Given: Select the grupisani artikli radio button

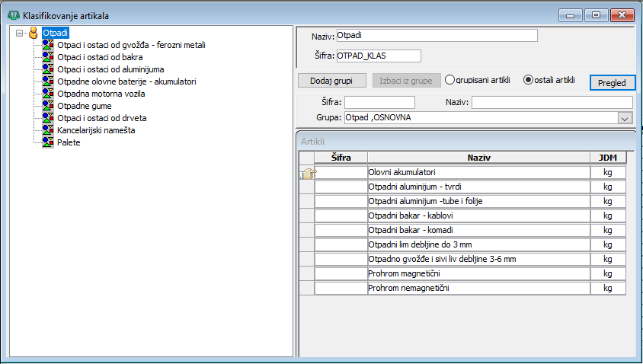Looking at the screenshot, I should point(449,79).
